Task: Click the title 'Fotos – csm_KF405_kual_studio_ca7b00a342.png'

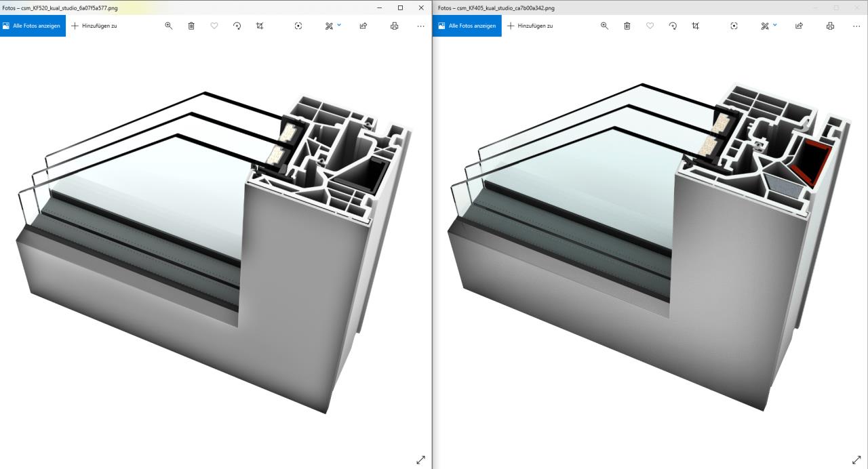Action: [x=496, y=8]
